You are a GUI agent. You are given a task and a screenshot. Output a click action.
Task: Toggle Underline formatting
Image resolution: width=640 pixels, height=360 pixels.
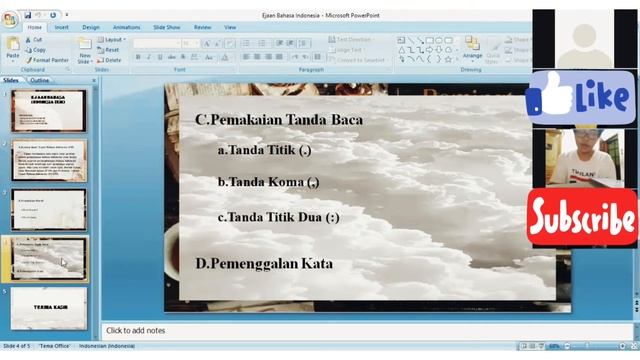click(x=160, y=57)
